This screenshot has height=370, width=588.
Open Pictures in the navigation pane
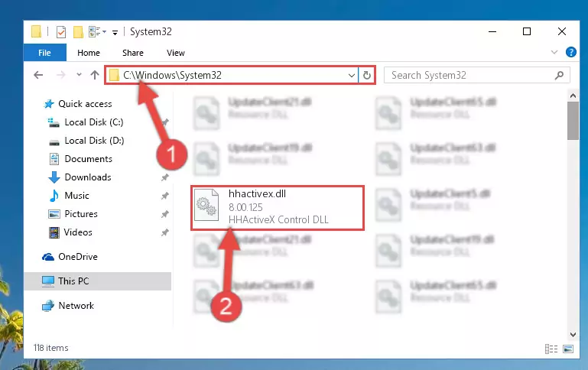pos(81,214)
